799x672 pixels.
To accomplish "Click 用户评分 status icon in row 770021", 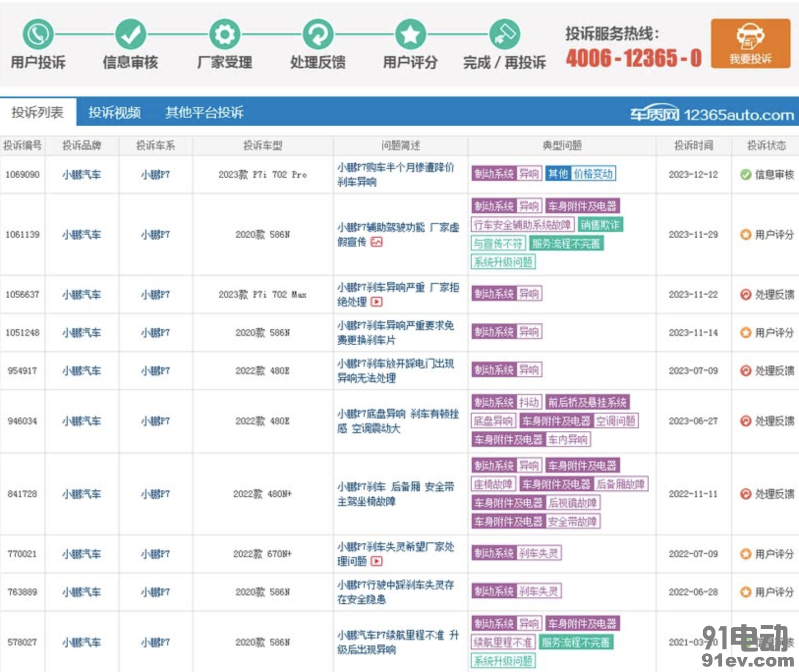I will point(746,554).
